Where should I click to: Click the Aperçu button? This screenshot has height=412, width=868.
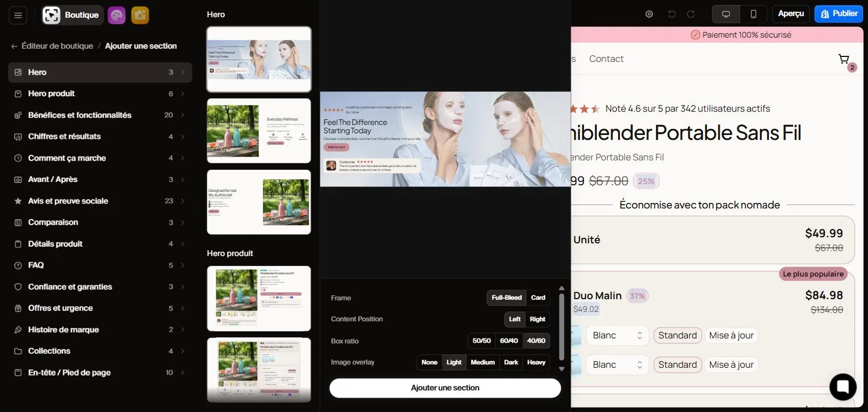pos(790,14)
